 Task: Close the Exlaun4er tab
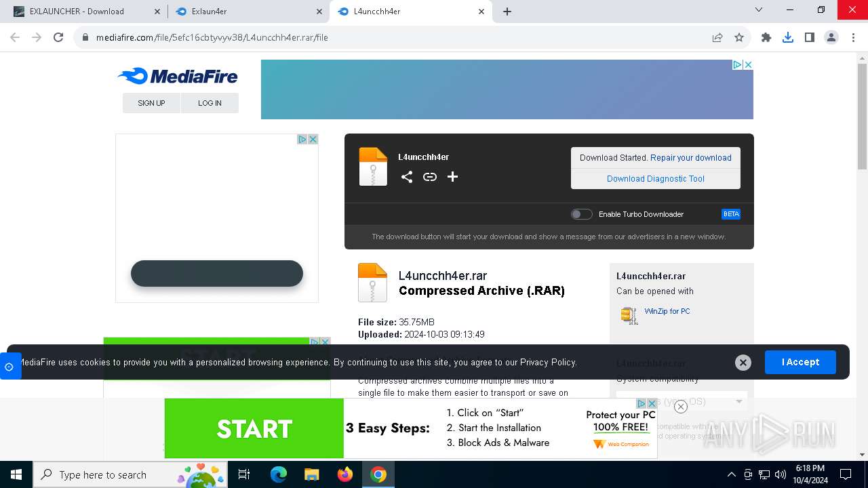319,12
